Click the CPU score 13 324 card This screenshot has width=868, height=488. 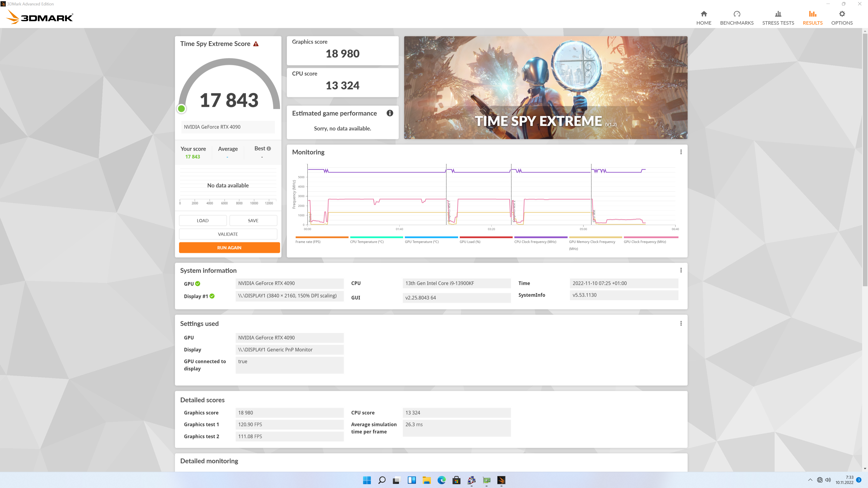[342, 82]
